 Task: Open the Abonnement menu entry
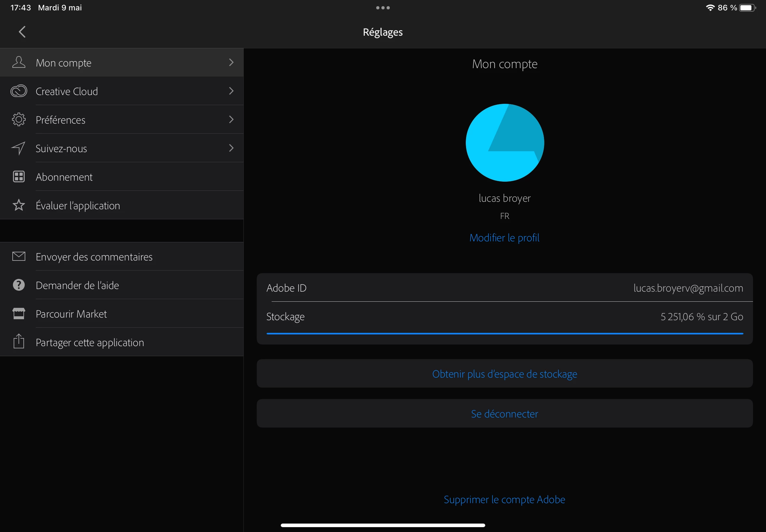(x=64, y=177)
